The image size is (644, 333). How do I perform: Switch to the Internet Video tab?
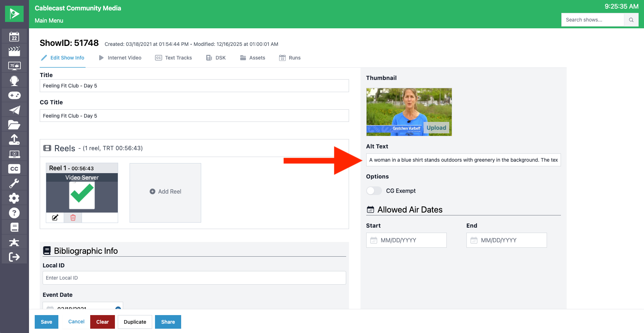(120, 58)
